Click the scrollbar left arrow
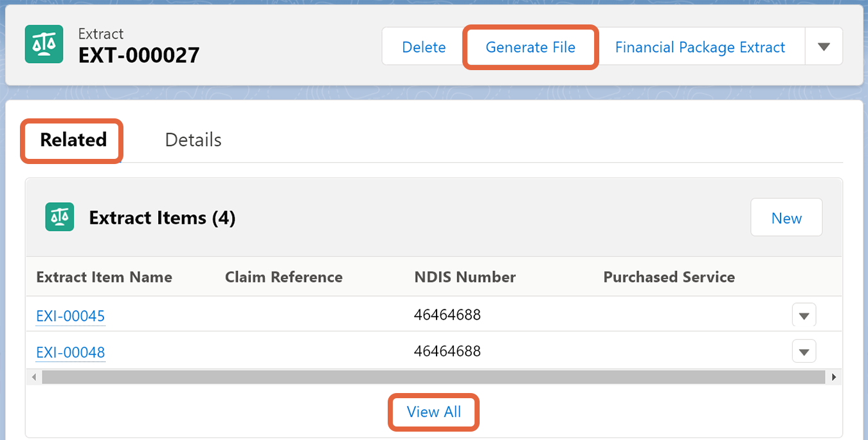 35,377
